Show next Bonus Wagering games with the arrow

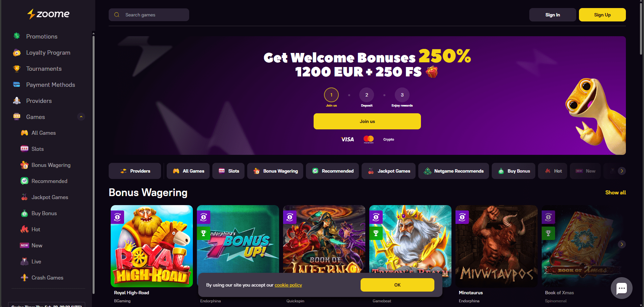[x=622, y=244]
